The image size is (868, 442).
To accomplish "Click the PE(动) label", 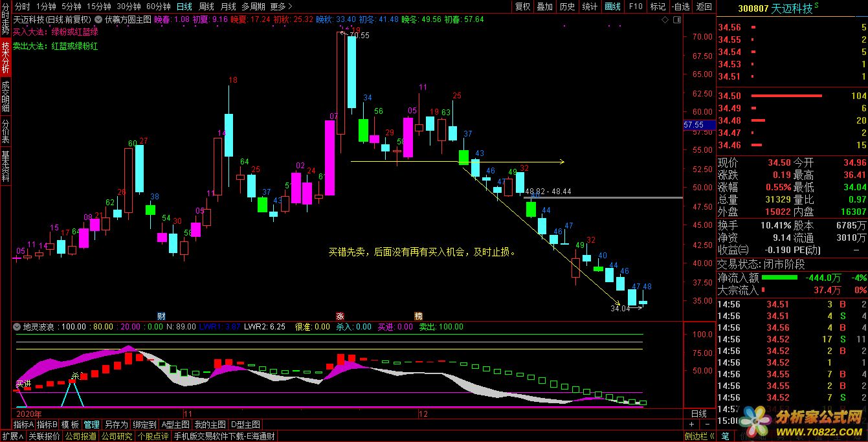I will 807,250.
